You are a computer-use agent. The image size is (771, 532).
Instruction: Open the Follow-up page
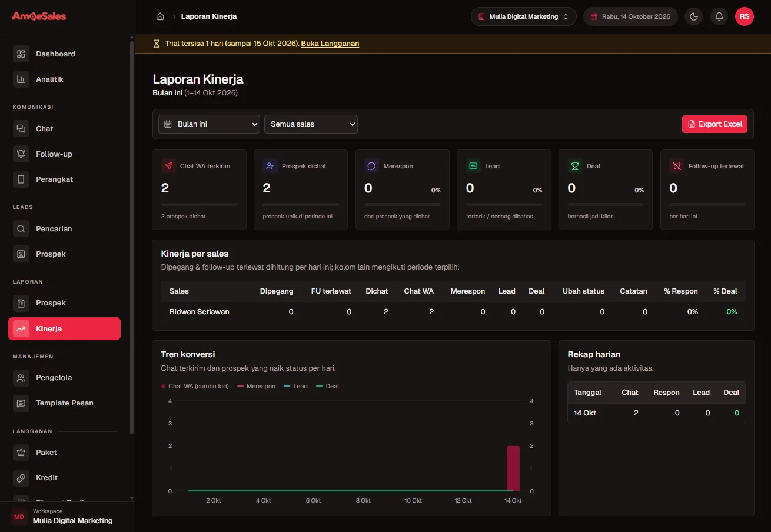coord(65,154)
